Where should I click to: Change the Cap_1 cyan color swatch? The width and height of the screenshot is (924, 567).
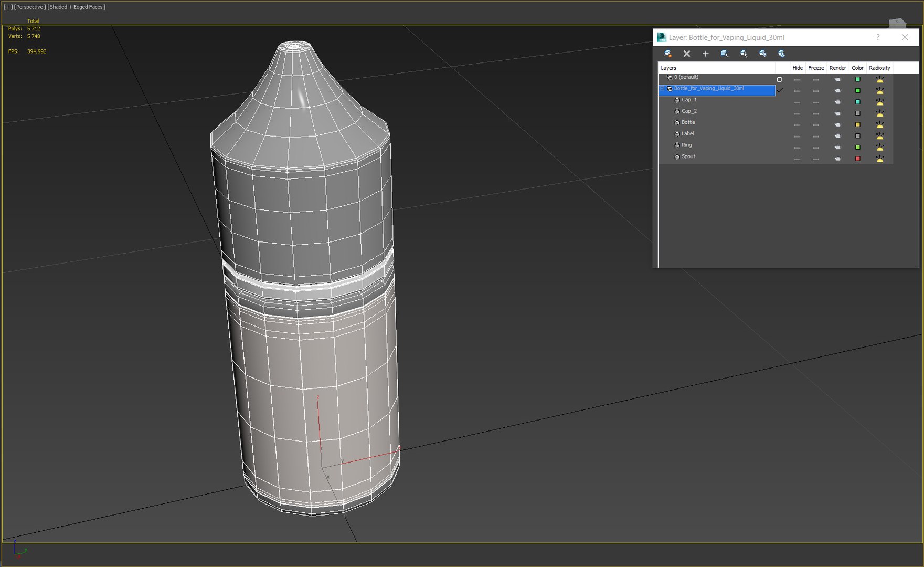click(858, 102)
